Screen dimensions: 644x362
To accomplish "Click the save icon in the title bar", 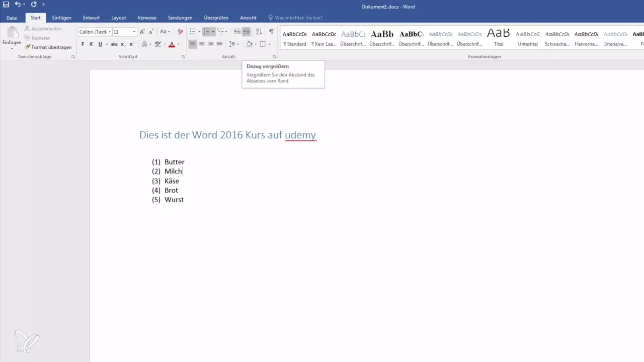I will [6, 4].
